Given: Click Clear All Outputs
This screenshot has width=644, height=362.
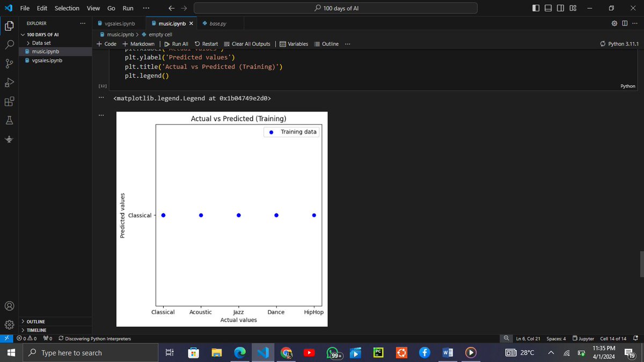Looking at the screenshot, I should pos(247,44).
